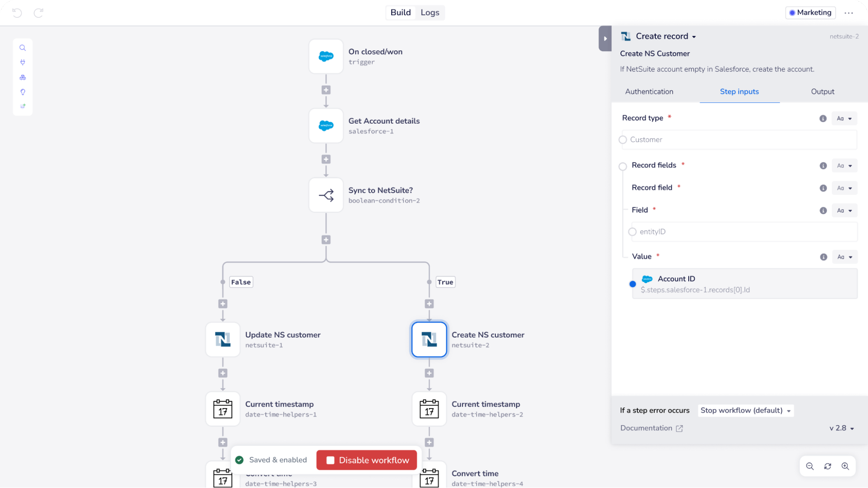
Task: Open the Create record step selector dropdown
Action: [694, 36]
